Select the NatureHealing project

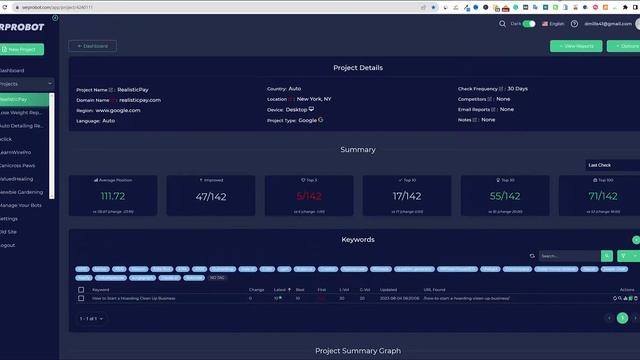[x=17, y=179]
